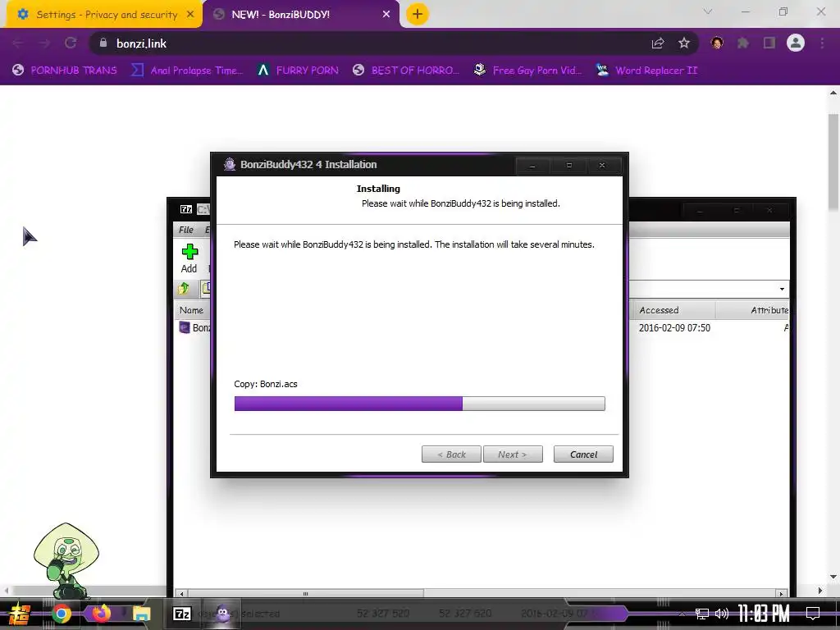The image size is (840, 630).
Task: Share this page from the address bar
Action: (658, 43)
